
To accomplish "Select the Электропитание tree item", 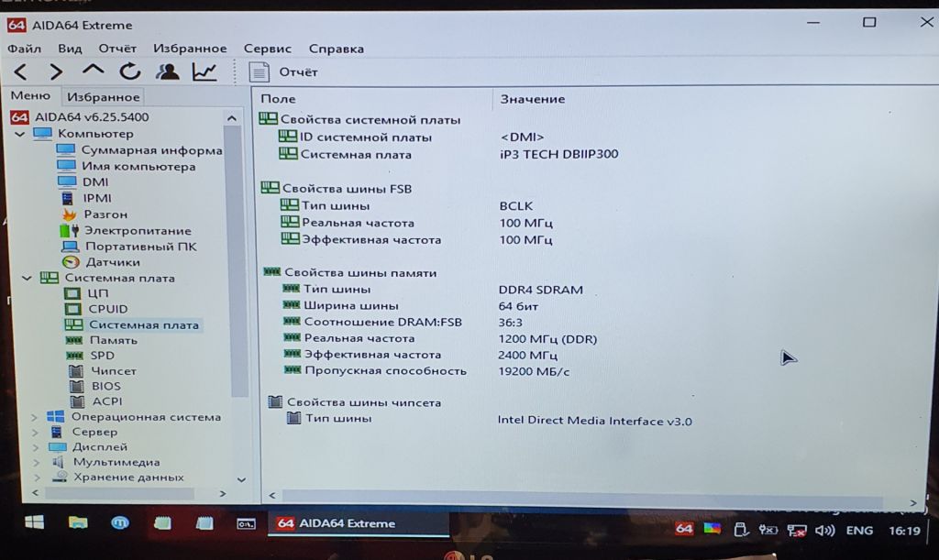I will pyautogui.click(x=127, y=230).
